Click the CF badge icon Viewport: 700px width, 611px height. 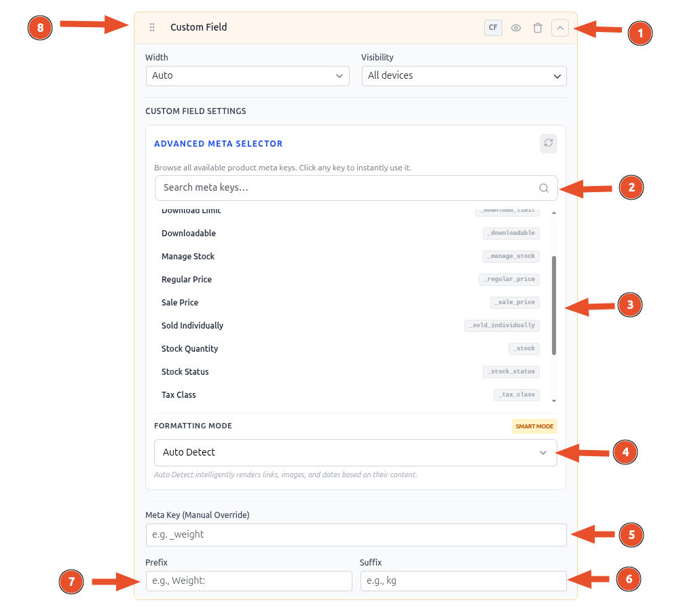[493, 28]
